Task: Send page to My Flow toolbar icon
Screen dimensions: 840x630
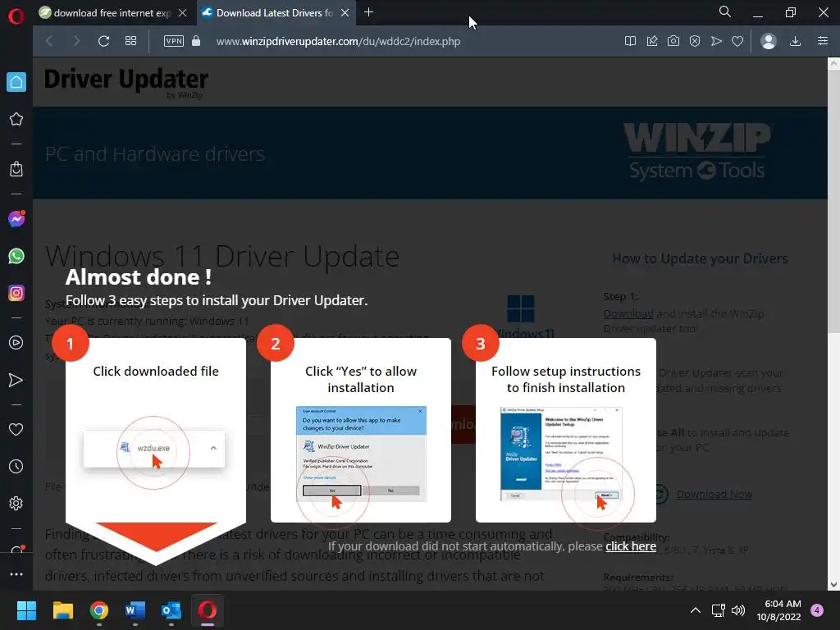Action: point(716,41)
